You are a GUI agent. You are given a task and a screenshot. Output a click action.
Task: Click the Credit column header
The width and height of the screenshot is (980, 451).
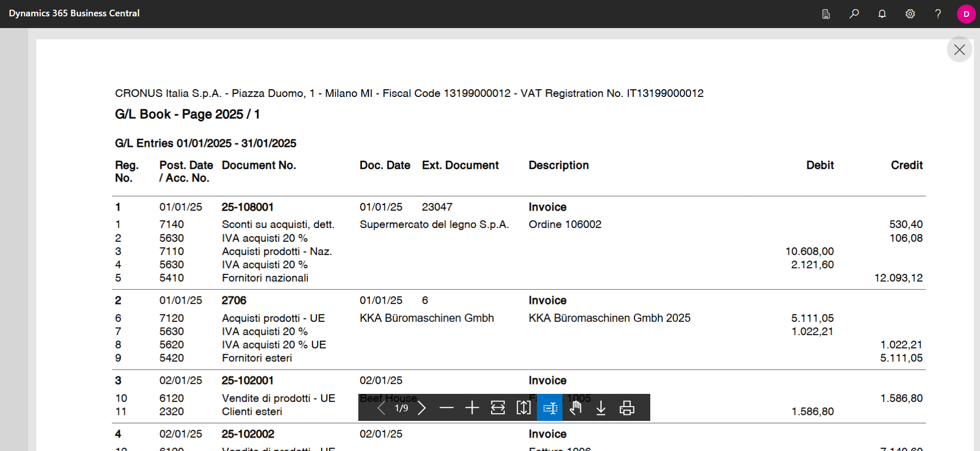pos(906,165)
